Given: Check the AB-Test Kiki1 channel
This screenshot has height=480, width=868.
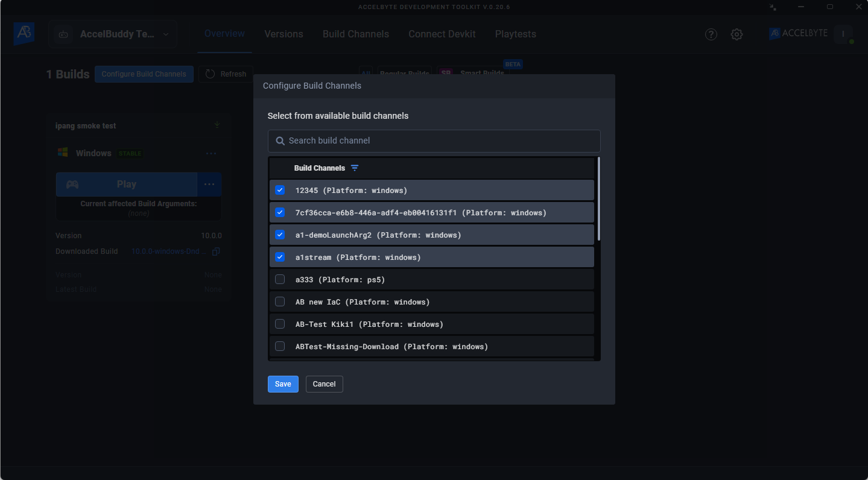Looking at the screenshot, I should pyautogui.click(x=280, y=324).
